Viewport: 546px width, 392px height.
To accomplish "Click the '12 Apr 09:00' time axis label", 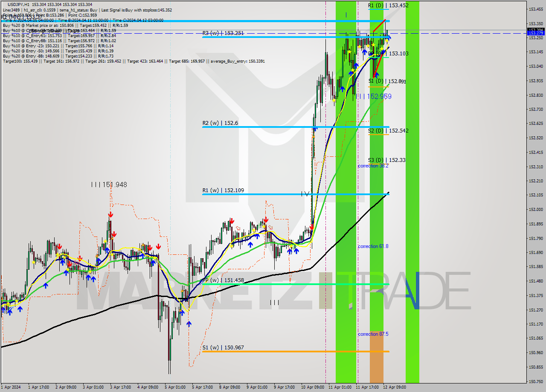I will [x=395, y=387].
